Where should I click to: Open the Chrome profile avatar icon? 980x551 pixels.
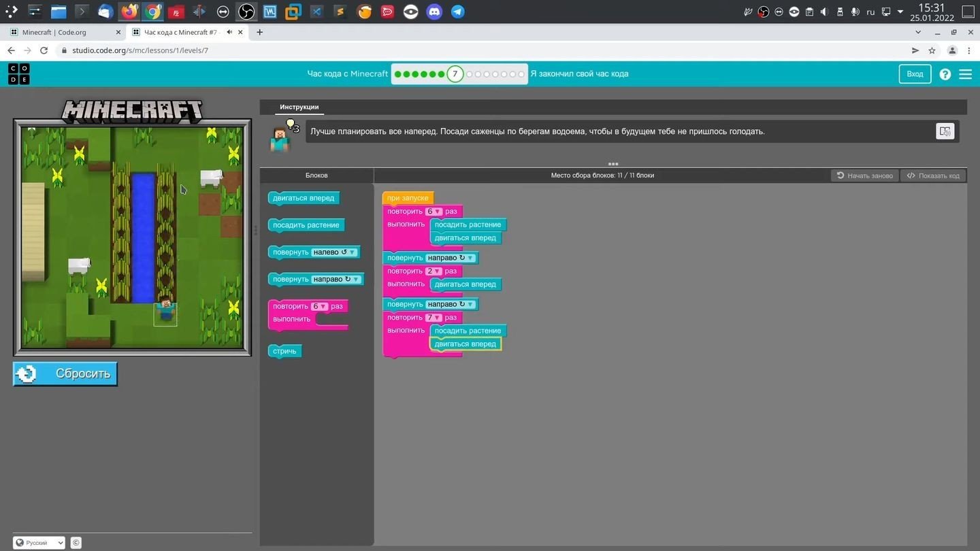pos(952,50)
